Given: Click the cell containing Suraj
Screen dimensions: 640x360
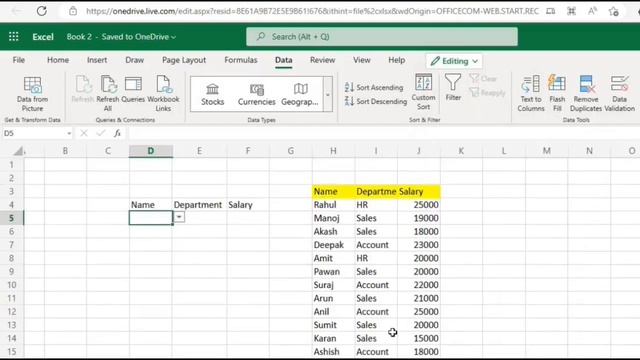Looking at the screenshot, I should point(333,285).
